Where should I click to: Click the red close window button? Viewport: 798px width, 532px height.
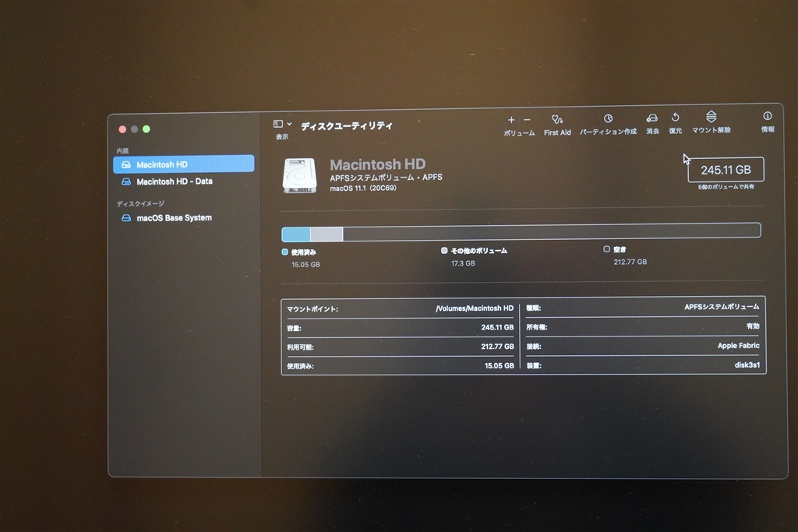(x=122, y=129)
